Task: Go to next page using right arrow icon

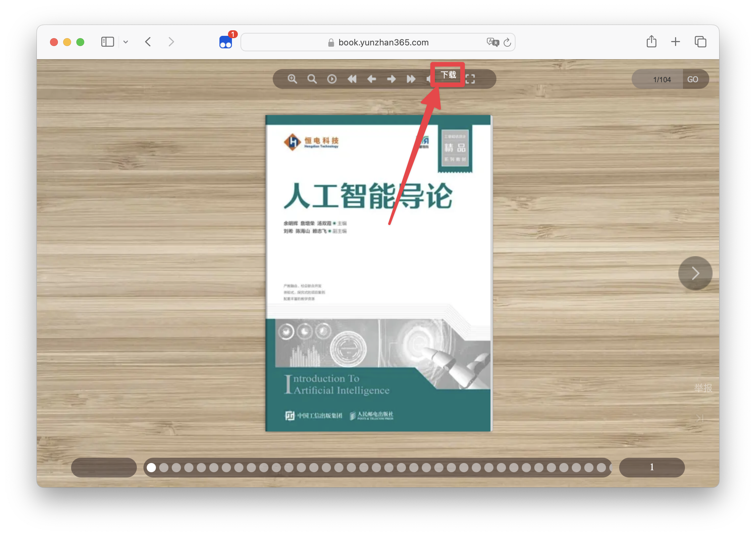Action: coord(391,79)
